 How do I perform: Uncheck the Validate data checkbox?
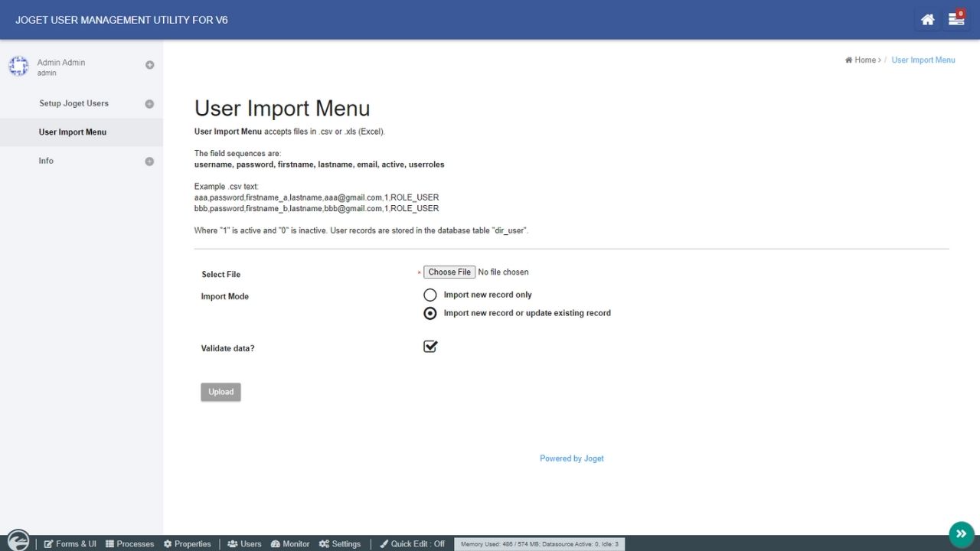click(x=430, y=347)
